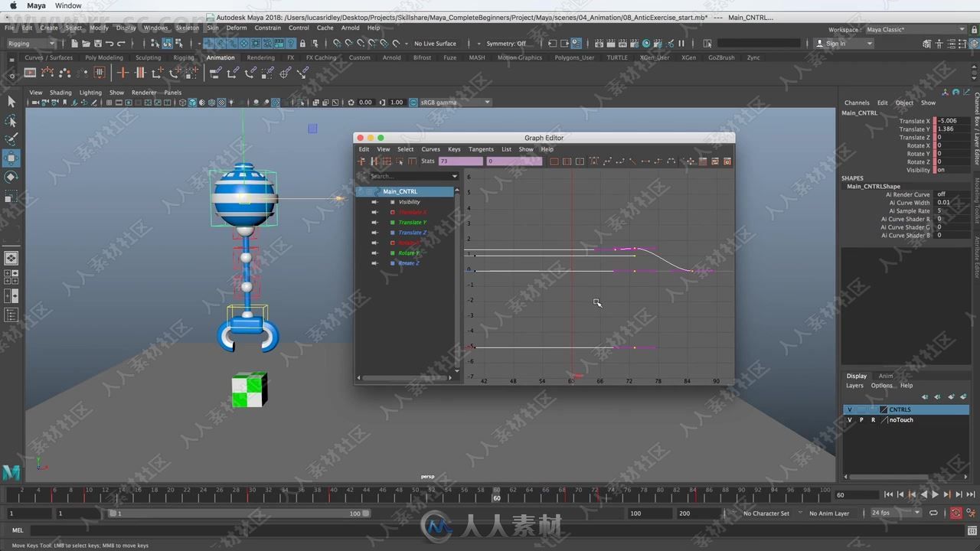Open the Skeleton menu
The image size is (980, 551).
(x=188, y=28)
